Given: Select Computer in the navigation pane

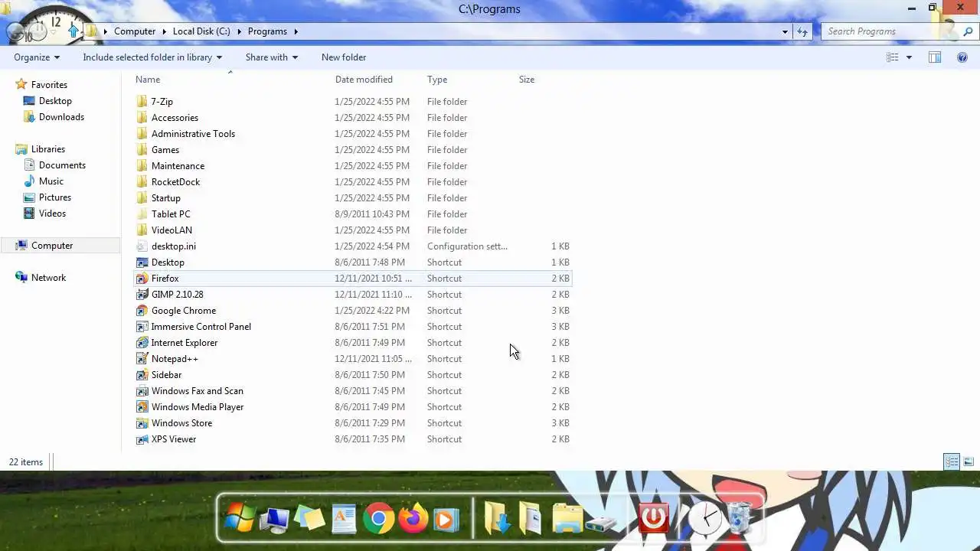Looking at the screenshot, I should click(52, 246).
